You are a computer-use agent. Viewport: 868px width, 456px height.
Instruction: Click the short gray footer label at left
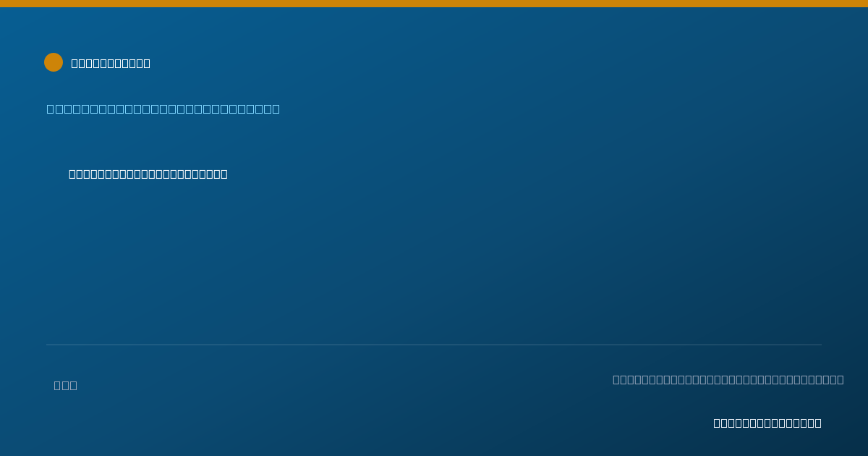(66, 385)
